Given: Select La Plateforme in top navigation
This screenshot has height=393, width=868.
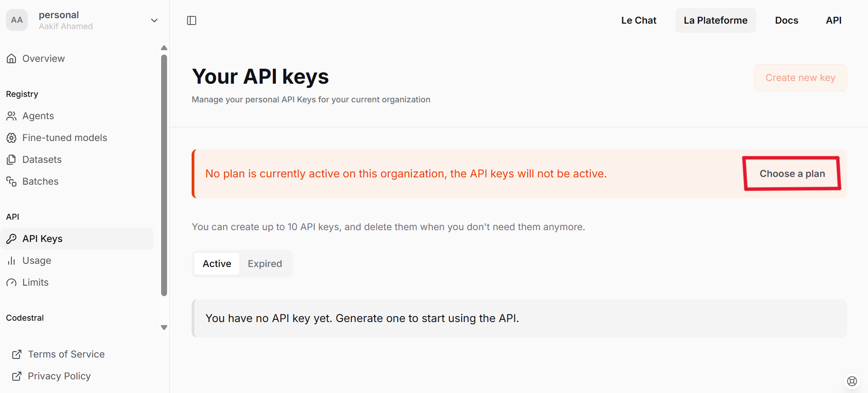Looking at the screenshot, I should pos(716,20).
